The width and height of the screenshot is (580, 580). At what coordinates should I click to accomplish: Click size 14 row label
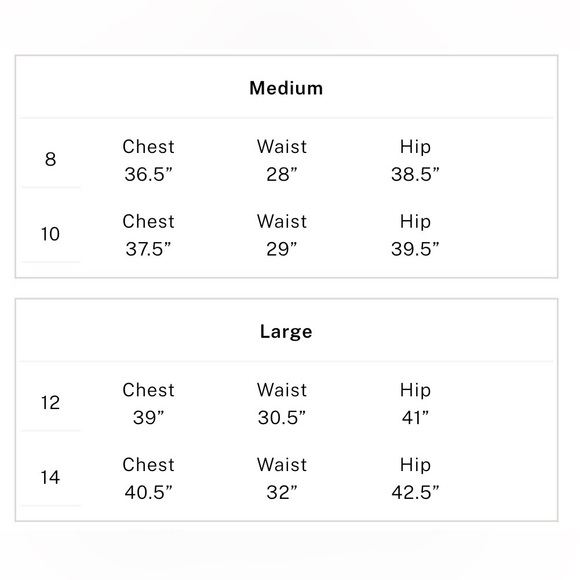(x=50, y=478)
